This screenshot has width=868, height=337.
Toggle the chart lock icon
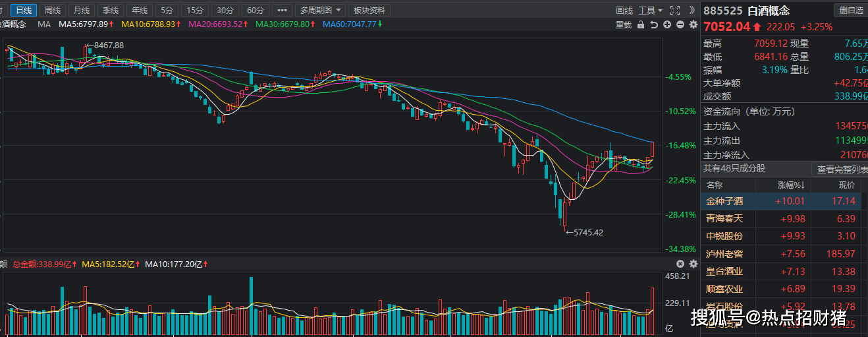click(641, 24)
